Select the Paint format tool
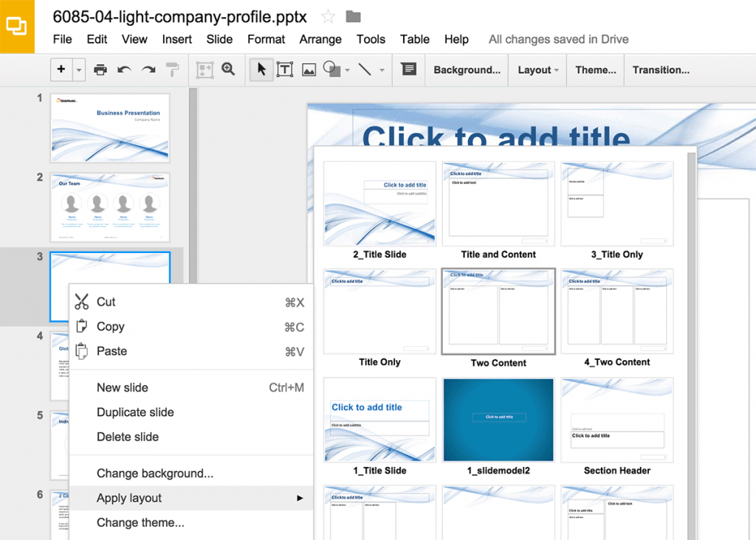Viewport: 756px width, 540px height. (x=173, y=69)
